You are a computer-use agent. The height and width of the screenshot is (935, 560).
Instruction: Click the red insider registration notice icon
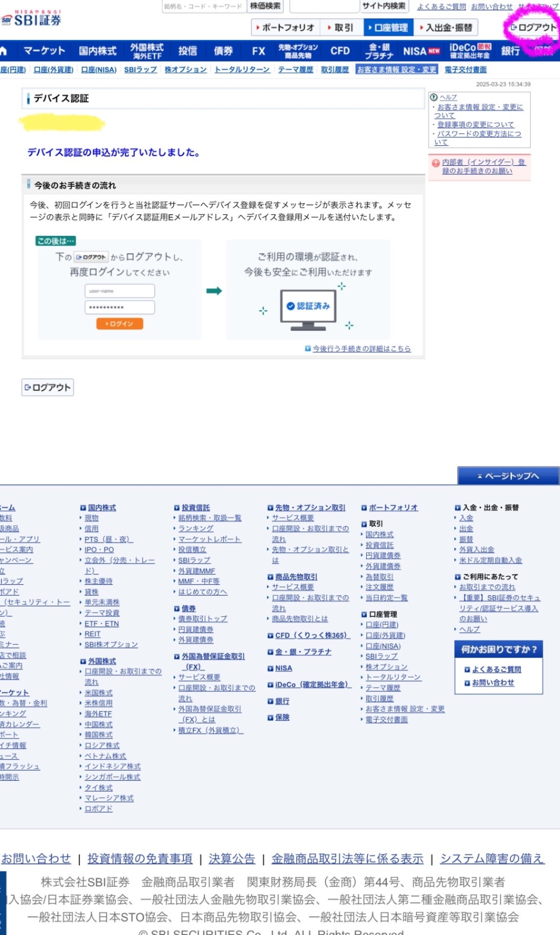click(436, 162)
